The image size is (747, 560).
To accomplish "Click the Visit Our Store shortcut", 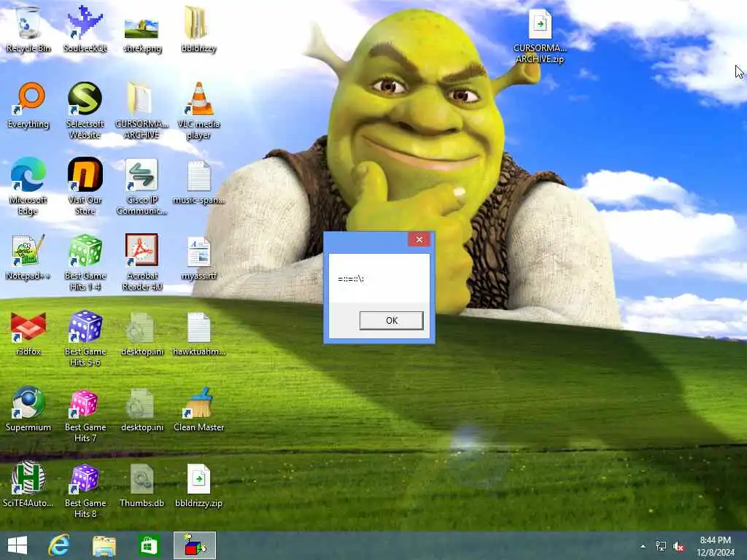I will tap(85, 186).
